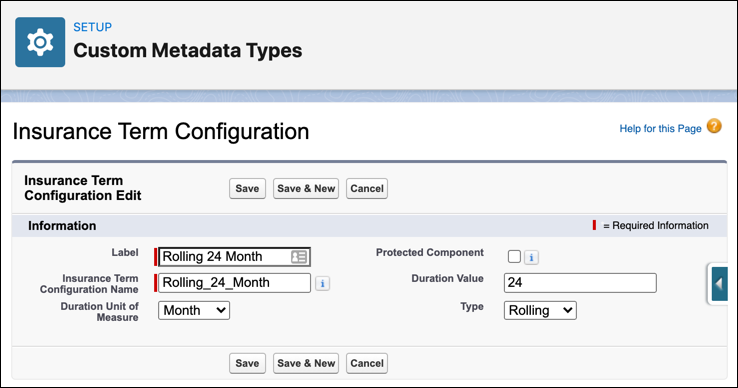Viewport: 738px width, 388px height.
Task: Click the Protected Component field label
Action: [x=430, y=252]
